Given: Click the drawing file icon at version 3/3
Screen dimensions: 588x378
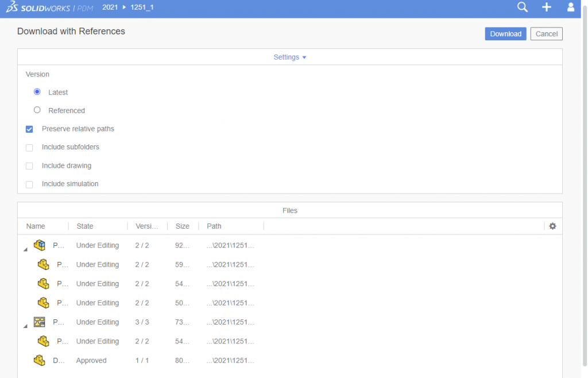Looking at the screenshot, I should (40, 322).
